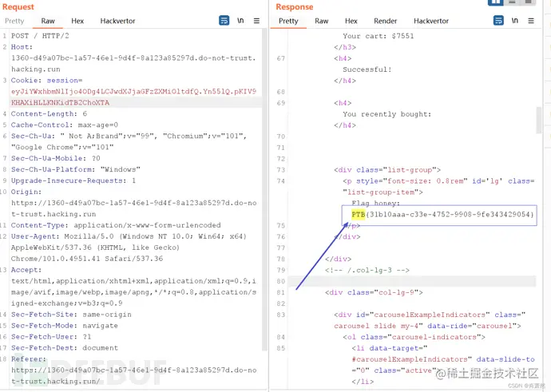Screen dimensions: 551x392
Task: Click the 'Sec-Fetch-User: ?1' header
Action: point(51,336)
